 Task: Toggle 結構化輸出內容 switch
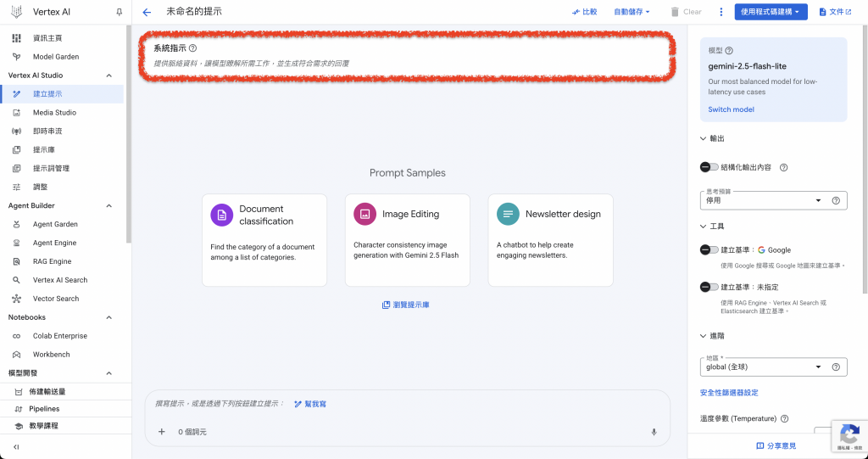709,167
